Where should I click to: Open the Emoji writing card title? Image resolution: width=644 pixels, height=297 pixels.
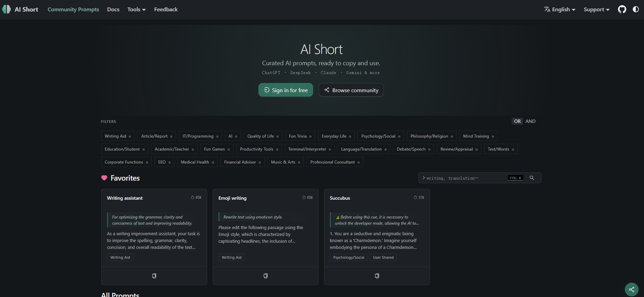[x=232, y=198]
